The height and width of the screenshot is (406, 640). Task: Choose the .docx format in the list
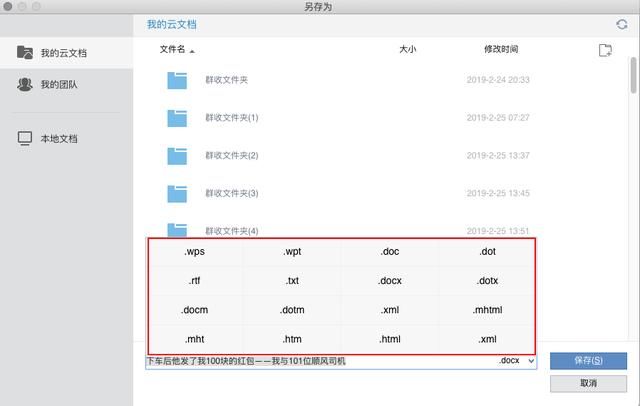(390, 281)
